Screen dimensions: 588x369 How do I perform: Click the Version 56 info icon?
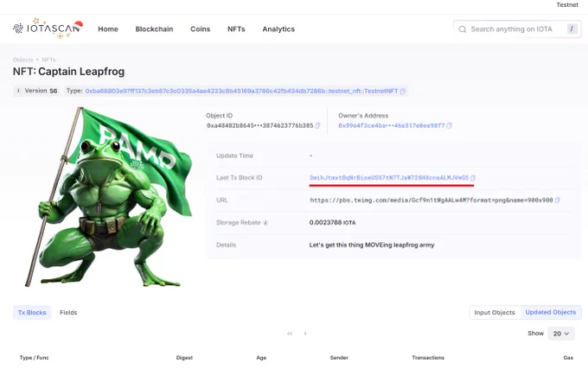18,91
